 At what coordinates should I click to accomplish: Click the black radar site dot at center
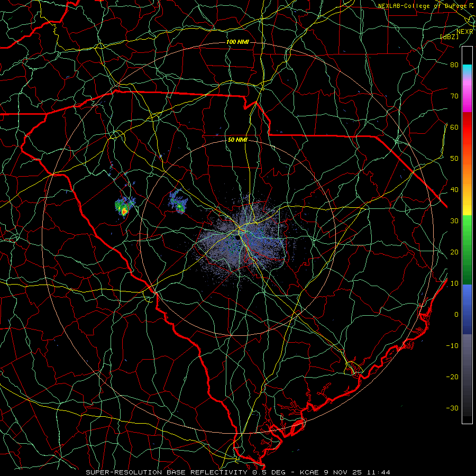pyautogui.click(x=236, y=237)
